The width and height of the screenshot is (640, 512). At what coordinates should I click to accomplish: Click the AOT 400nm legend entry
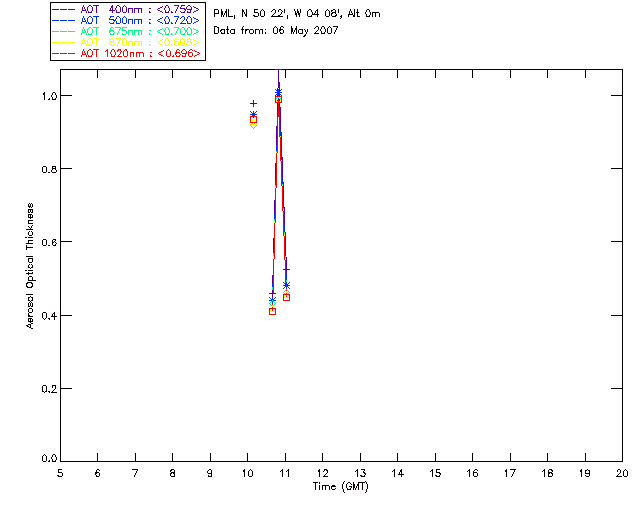tap(126, 9)
